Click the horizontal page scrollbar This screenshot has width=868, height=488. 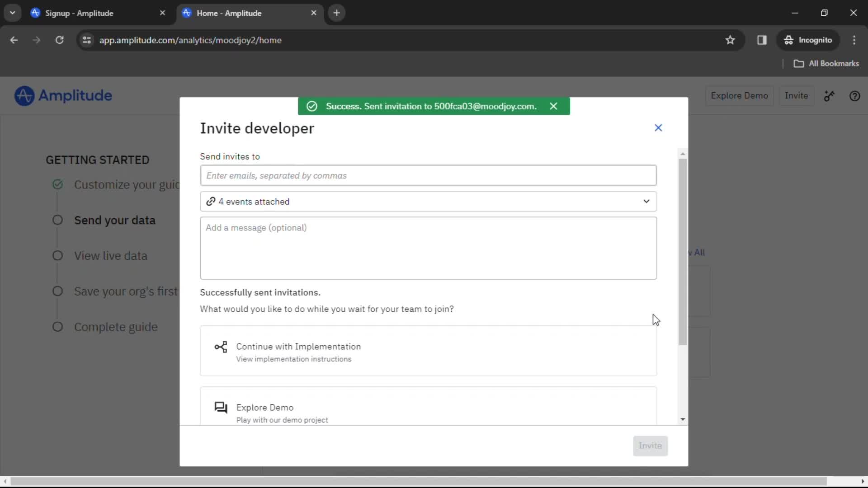pyautogui.click(x=418, y=482)
